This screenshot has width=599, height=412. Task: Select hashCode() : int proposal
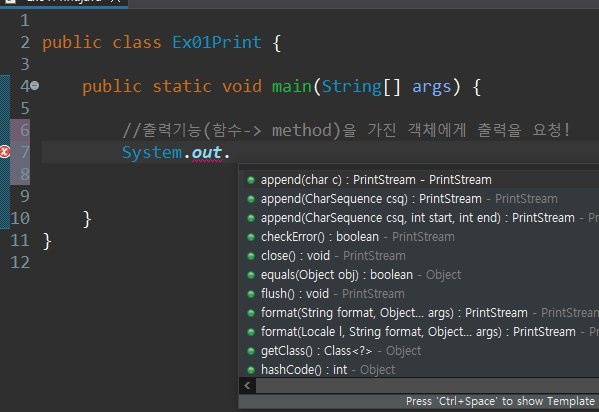coord(421,370)
